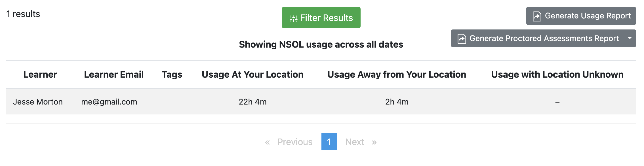Click the Tags column header

click(x=172, y=75)
